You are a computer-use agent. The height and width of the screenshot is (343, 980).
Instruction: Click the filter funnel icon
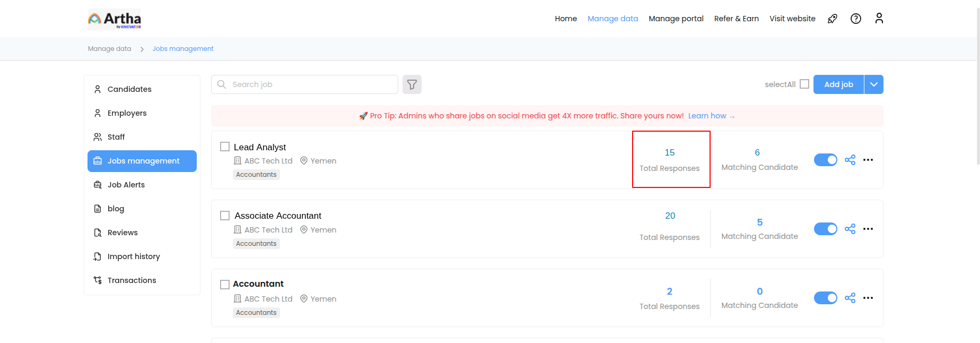point(412,84)
